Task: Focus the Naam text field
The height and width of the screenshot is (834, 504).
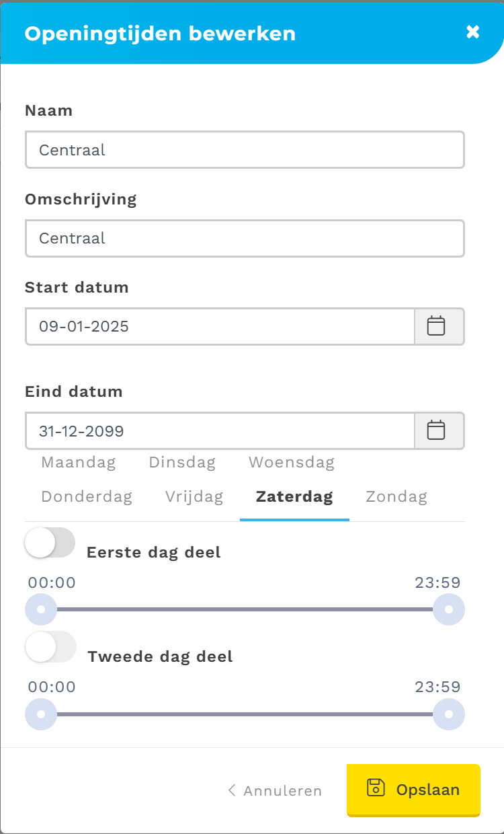Action: coord(245,149)
